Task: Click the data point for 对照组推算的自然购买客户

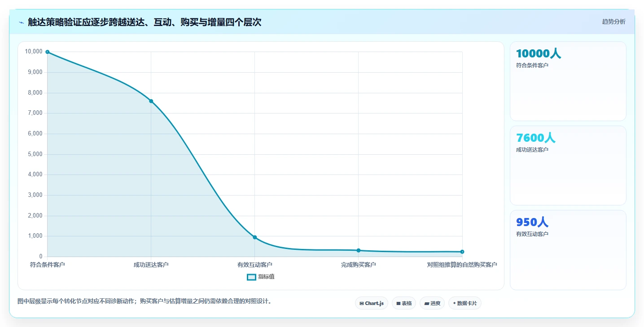Action: [x=462, y=252]
